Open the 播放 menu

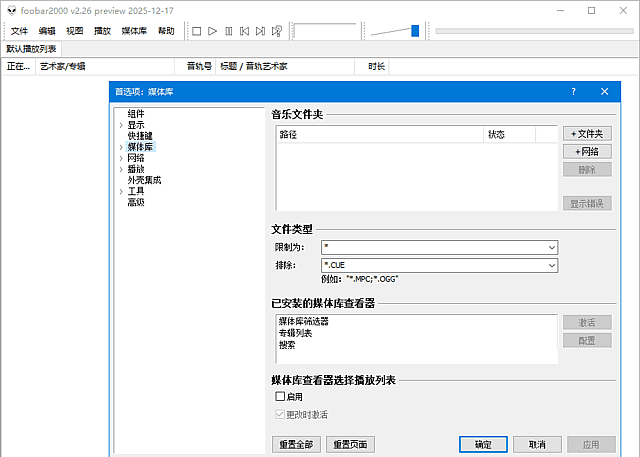[x=102, y=31]
